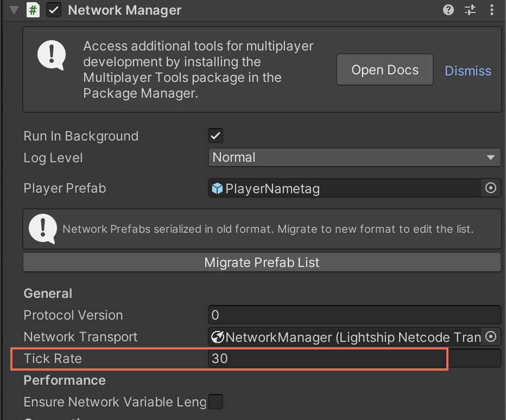Select the Network Transport object field
The image size is (506, 420).
[x=347, y=337]
